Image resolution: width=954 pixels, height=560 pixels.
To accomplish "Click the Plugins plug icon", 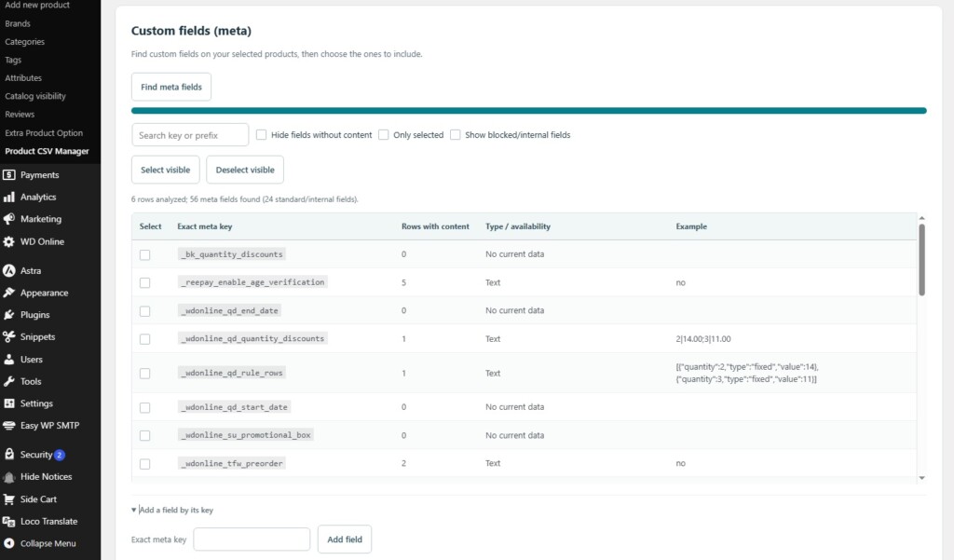I will click(x=9, y=315).
